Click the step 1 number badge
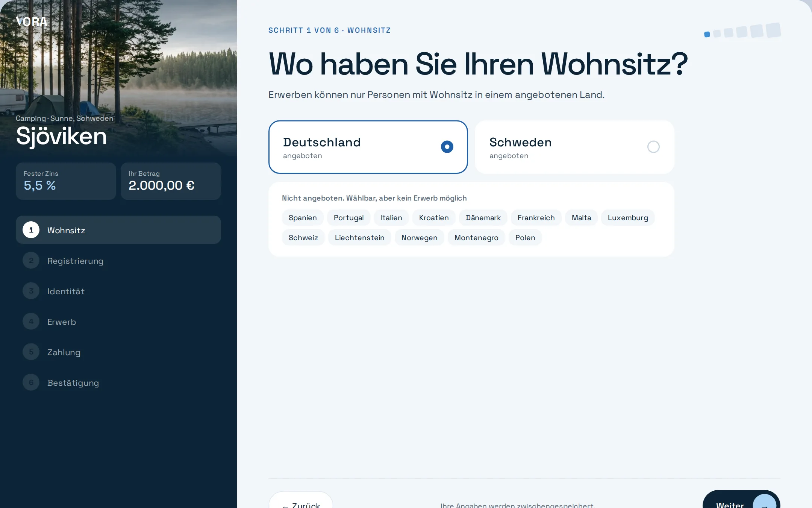This screenshot has width=812, height=508. click(x=31, y=230)
